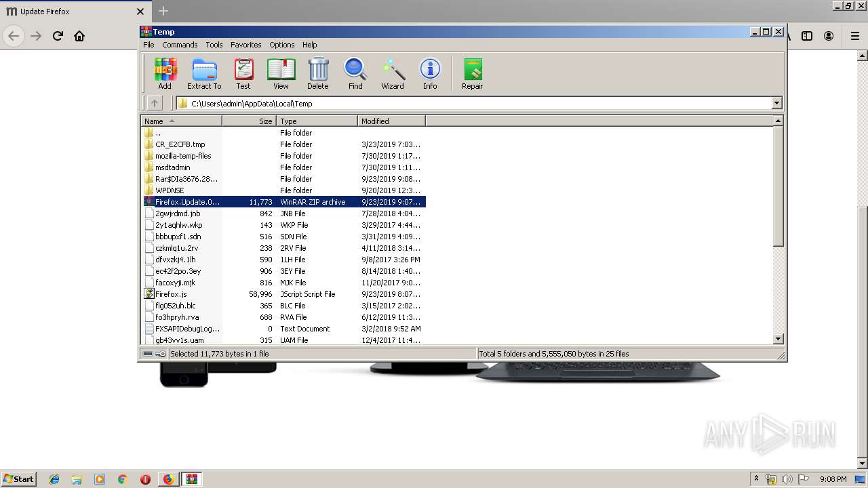
Task: Open the Windows Start menu
Action: [18, 479]
